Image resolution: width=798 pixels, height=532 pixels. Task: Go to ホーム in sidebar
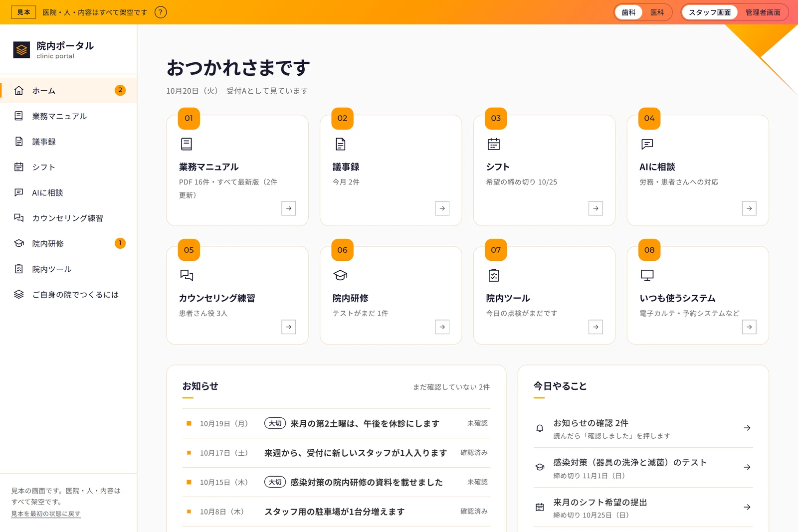coord(68,91)
